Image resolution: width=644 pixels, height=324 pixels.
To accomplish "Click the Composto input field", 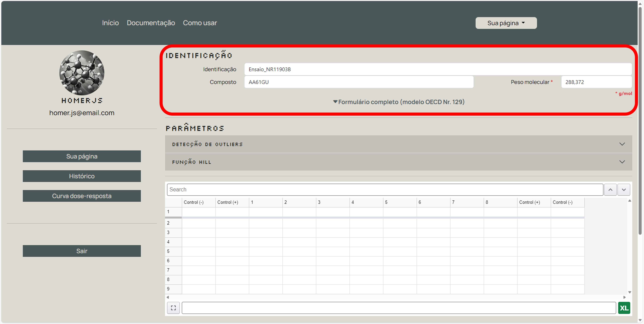I will click(x=359, y=82).
